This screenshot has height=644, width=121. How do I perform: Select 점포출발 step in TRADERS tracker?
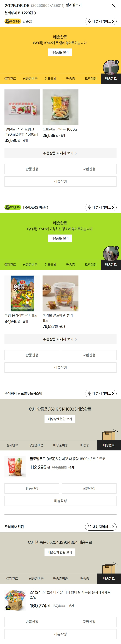(51, 265)
